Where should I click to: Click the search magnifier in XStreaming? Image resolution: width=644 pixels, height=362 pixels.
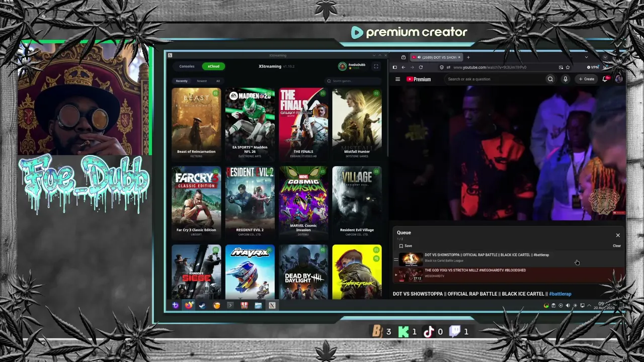[x=329, y=81]
